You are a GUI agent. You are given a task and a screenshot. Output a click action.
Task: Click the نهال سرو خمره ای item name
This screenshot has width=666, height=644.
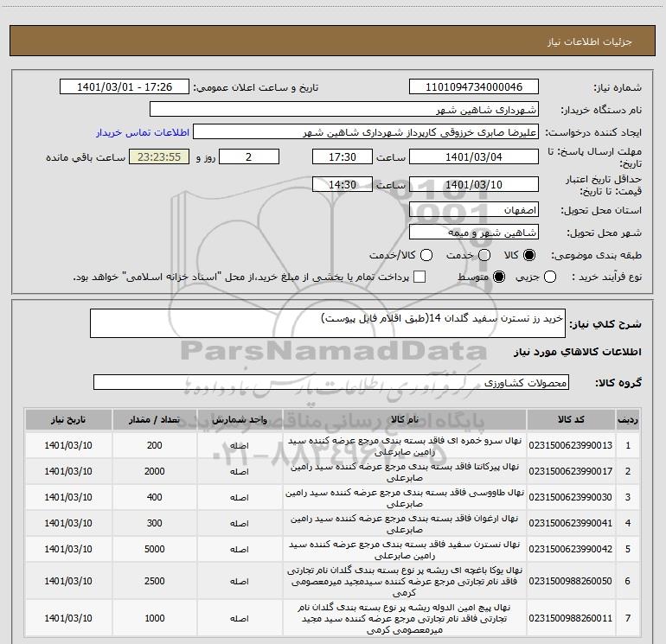[405, 446]
